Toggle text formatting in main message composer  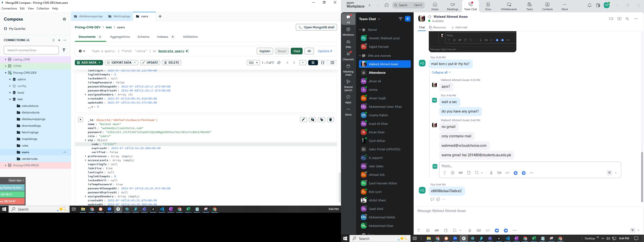click(419, 230)
